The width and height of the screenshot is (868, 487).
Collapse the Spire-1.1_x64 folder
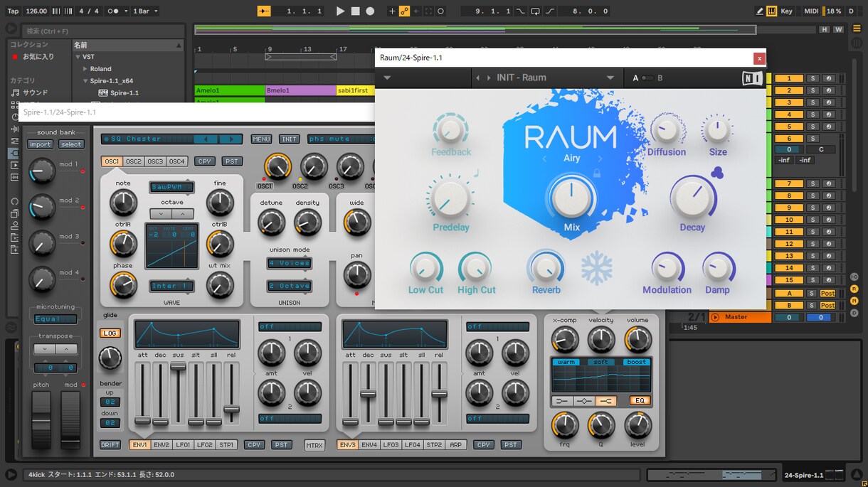coord(85,81)
